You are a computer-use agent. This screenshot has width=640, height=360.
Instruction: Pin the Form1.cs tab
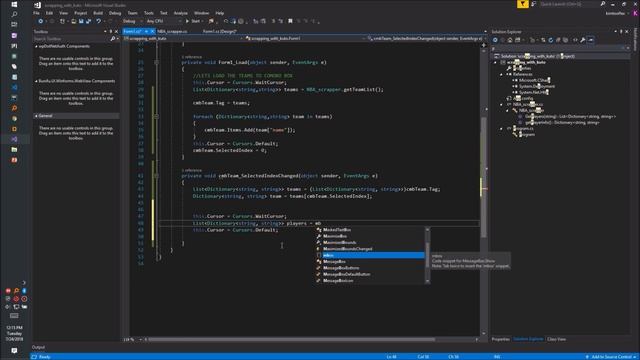[x=146, y=31]
